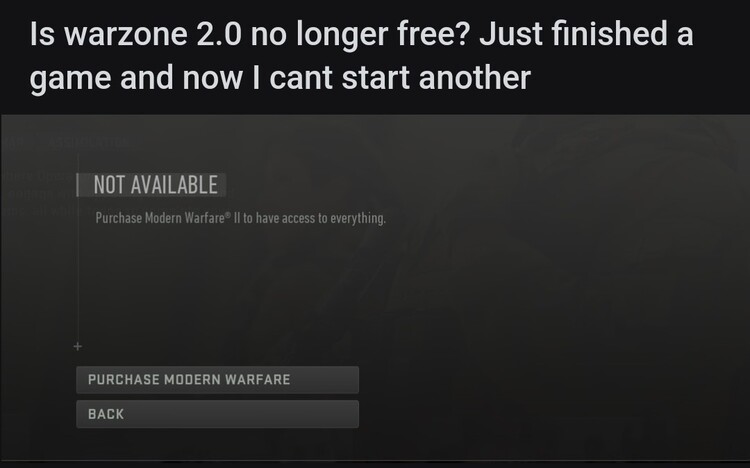Click the small plus crosshair icon
Image resolution: width=750 pixels, height=468 pixels.
coord(78,346)
